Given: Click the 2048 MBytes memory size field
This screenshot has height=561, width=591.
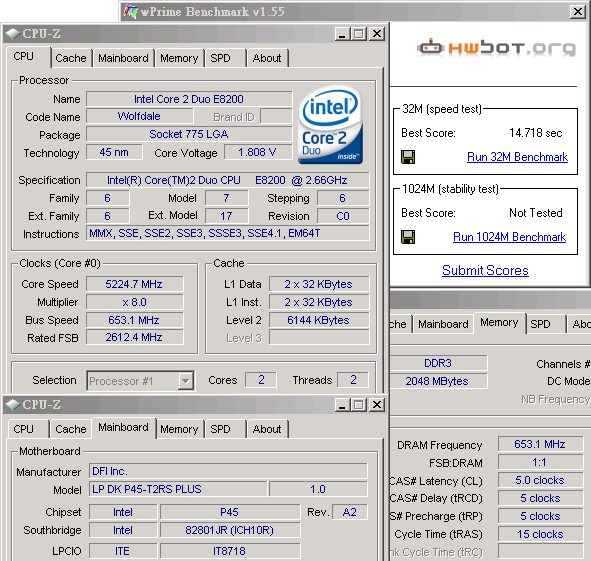Looking at the screenshot, I should pos(438,381).
